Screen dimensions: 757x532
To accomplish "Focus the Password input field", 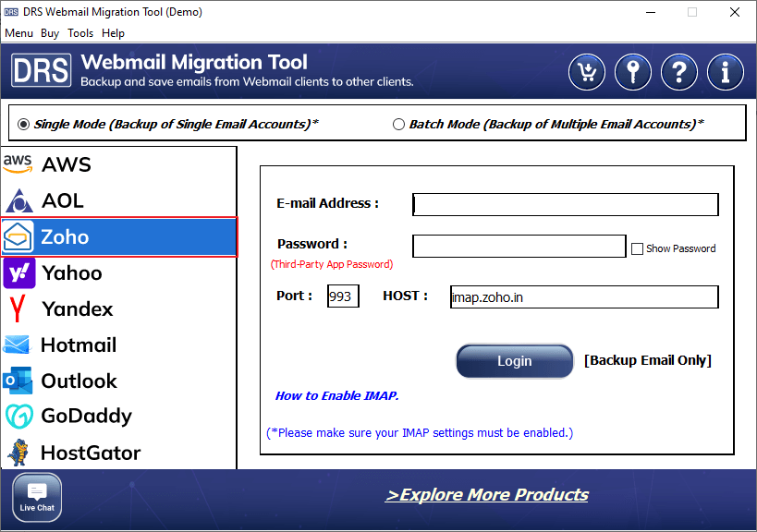I will click(519, 246).
